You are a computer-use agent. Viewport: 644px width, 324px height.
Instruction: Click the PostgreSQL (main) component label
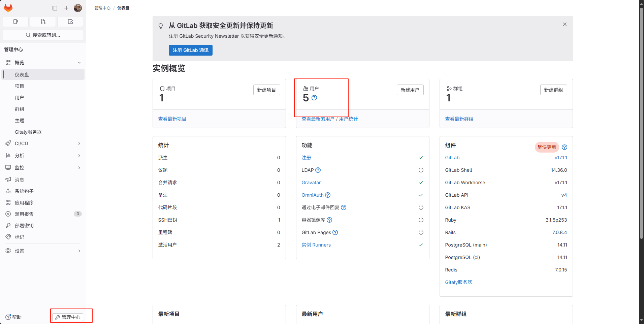tap(466, 245)
